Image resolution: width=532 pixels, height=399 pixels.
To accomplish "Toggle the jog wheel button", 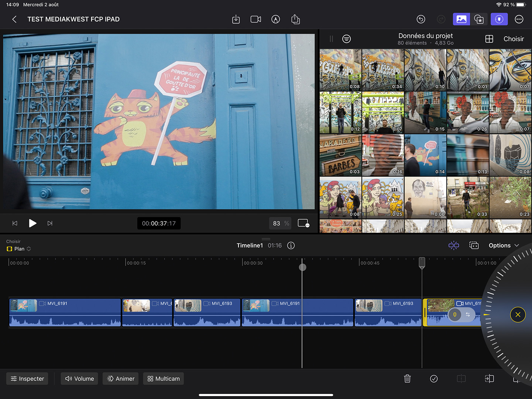I will coord(499,19).
